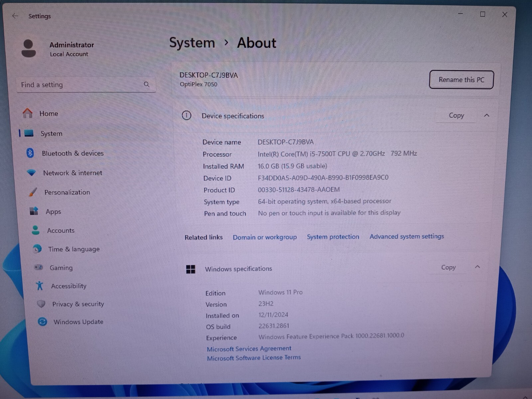Open Microsoft Software License Terms link
This screenshot has width=532, height=399.
(254, 358)
